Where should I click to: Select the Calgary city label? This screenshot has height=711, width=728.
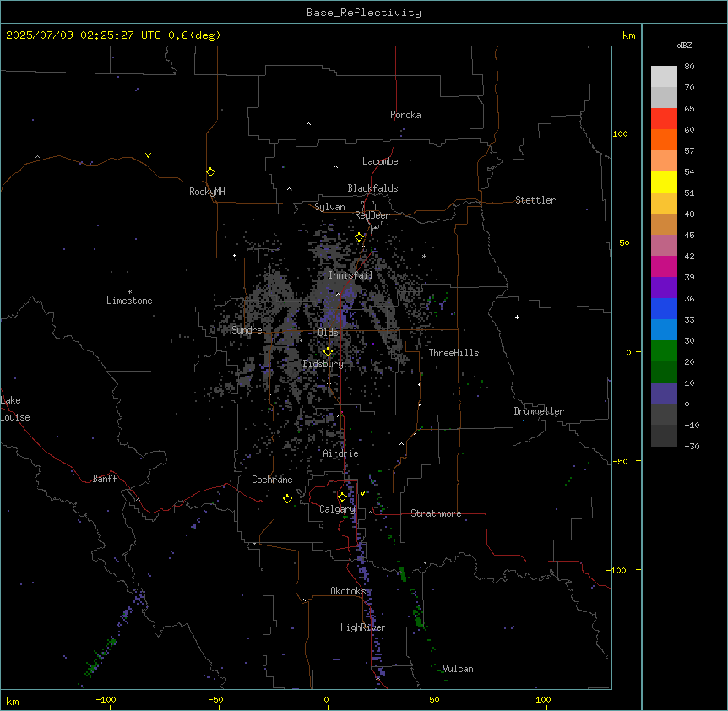(337, 509)
